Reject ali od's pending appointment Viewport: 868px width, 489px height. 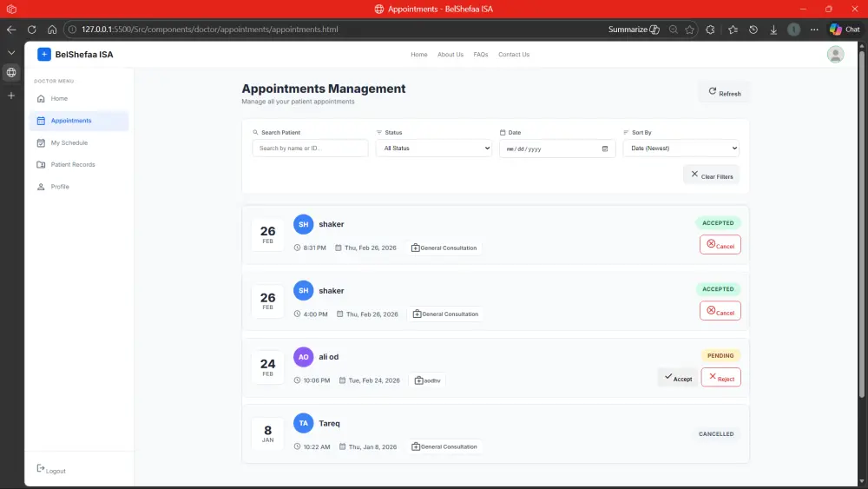click(720, 378)
